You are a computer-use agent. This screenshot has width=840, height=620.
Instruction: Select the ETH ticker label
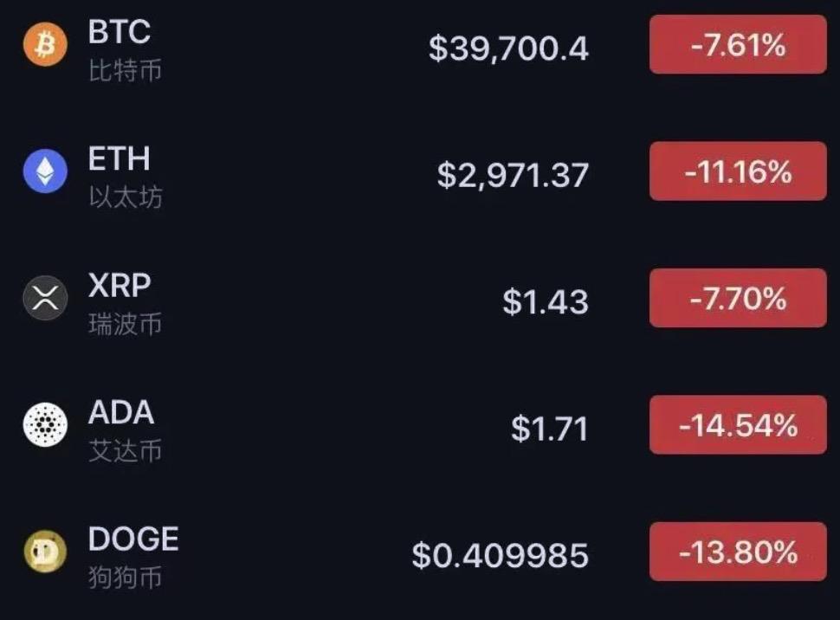pos(120,159)
